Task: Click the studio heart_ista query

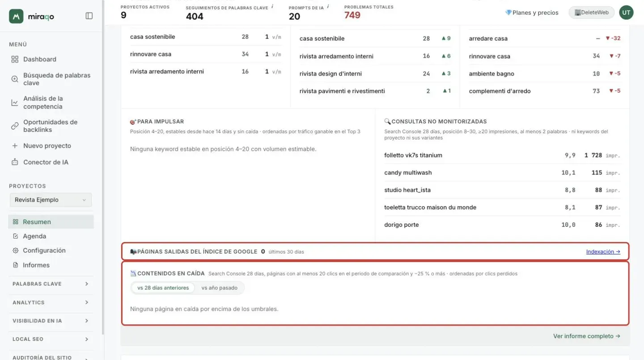Action: coord(407,190)
